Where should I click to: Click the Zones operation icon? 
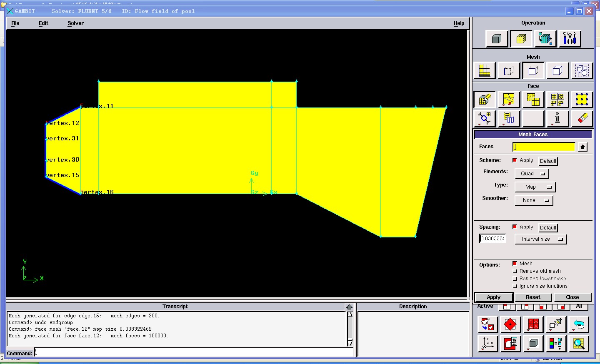pyautogui.click(x=545, y=39)
